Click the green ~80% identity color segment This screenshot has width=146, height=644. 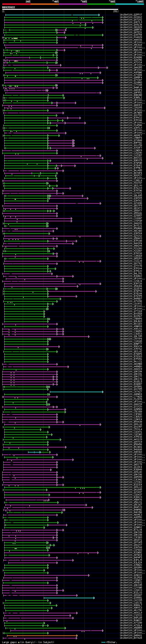point(101,4)
